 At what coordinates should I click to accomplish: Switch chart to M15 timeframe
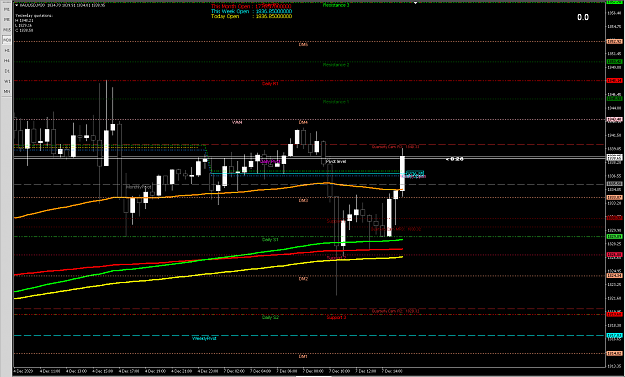click(x=7, y=30)
